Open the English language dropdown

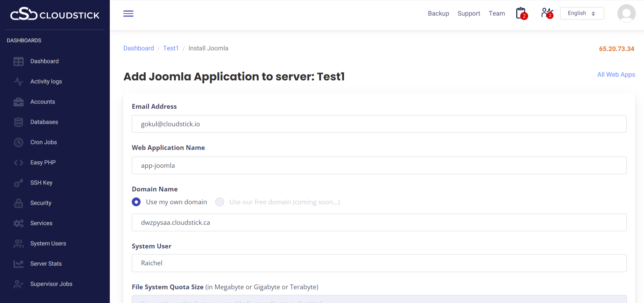(581, 13)
